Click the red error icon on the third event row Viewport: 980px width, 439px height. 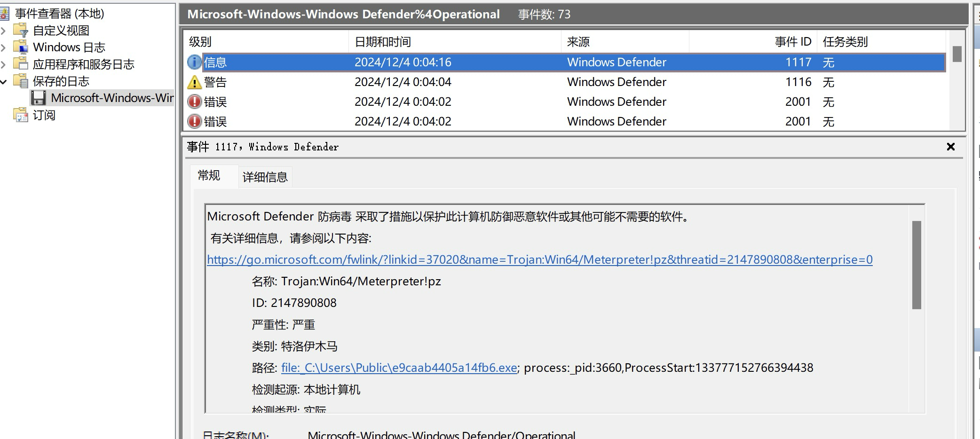pos(194,102)
